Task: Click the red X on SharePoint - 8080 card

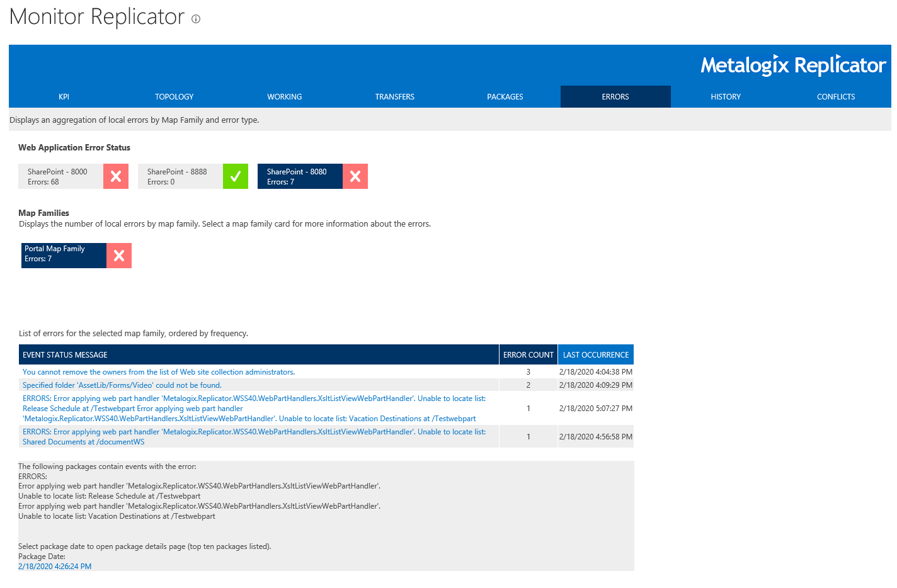Action: point(355,176)
